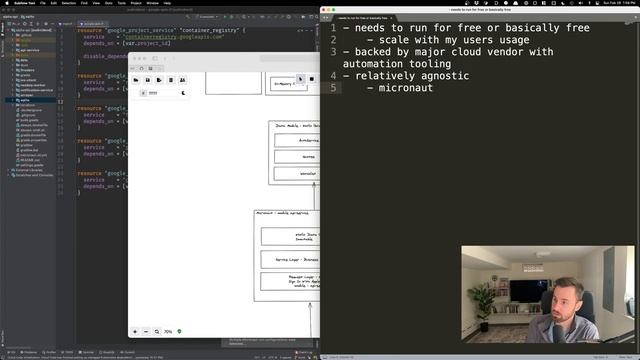Select the arrow pointer tool in the drawing app
The image size is (640, 360).
click(300, 79)
